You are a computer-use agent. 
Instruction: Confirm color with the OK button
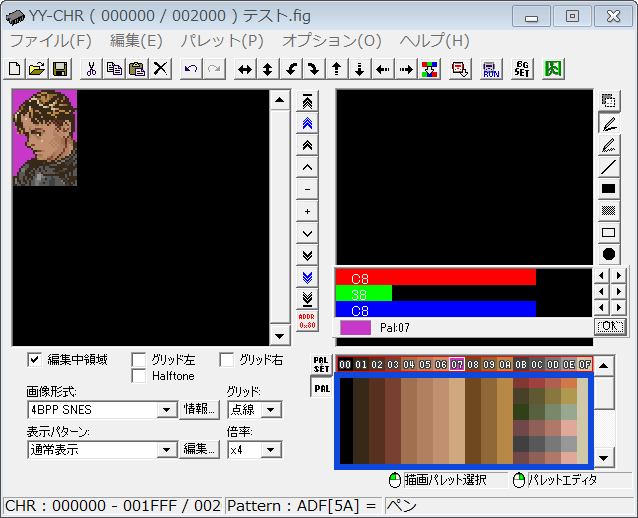610,326
